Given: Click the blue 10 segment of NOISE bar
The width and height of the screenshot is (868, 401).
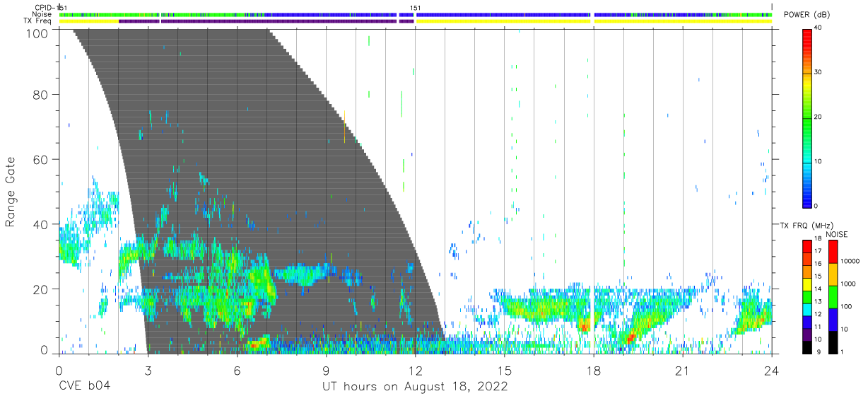Looking at the screenshot, I should [832, 319].
